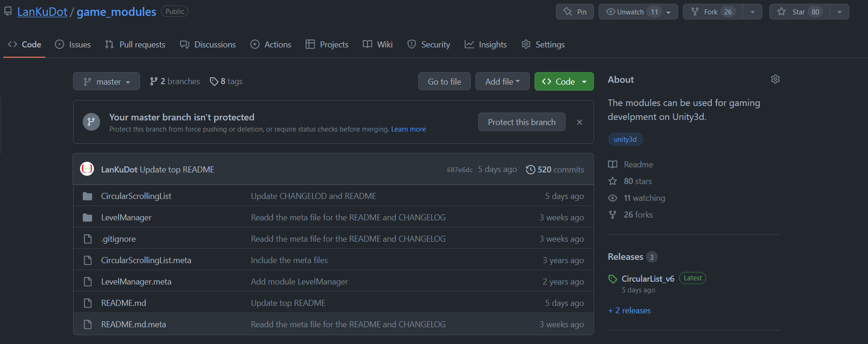Go to the Discussions tab
868x344 pixels.
(208, 44)
